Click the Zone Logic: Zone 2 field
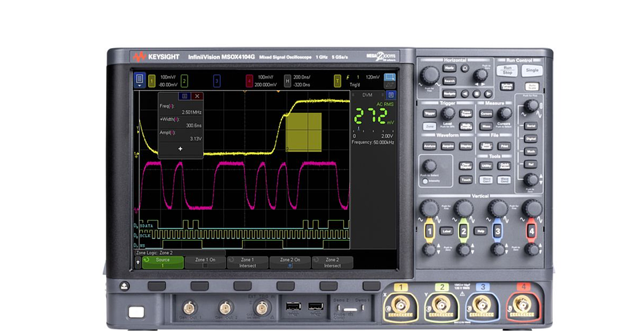The image size is (644, 332). [x=180, y=253]
